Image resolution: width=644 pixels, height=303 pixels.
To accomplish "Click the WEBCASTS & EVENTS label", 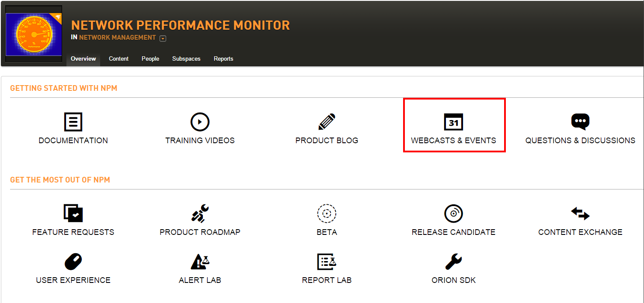I will click(x=453, y=141).
